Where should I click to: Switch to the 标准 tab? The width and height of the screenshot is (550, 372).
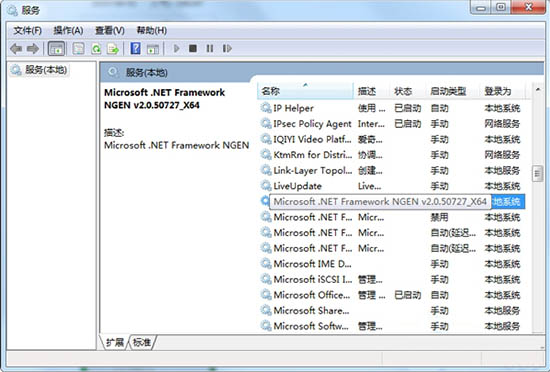(142, 342)
